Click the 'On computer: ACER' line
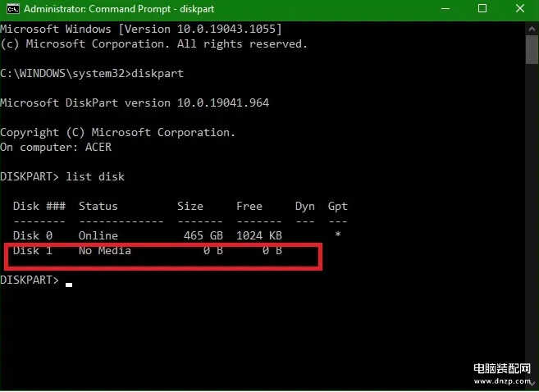539x392 pixels. coord(56,148)
